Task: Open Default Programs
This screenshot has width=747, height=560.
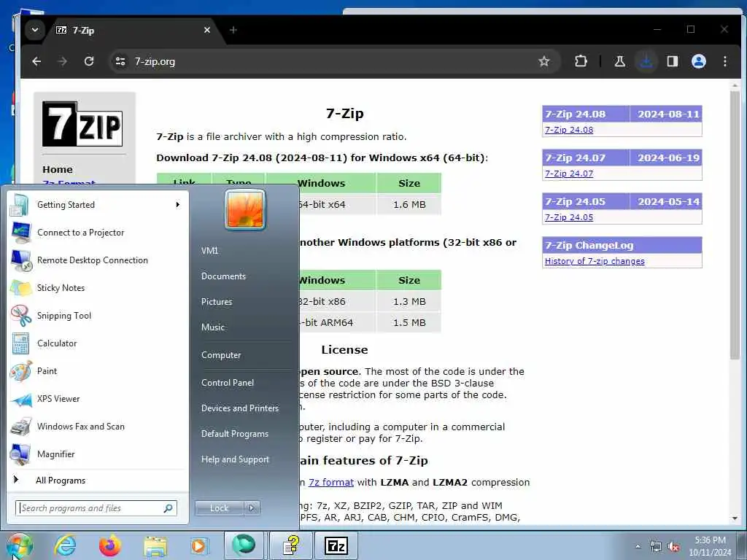Action: (x=235, y=434)
